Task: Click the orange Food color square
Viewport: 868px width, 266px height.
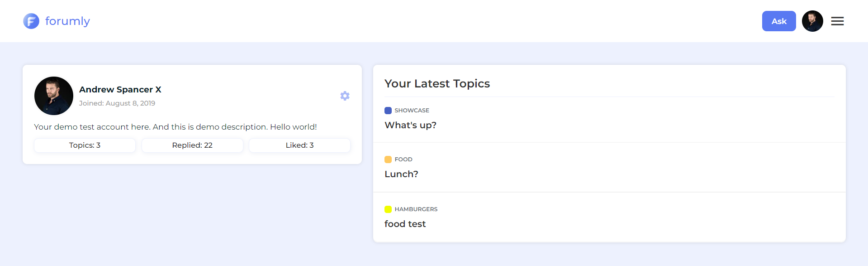Action: [388, 160]
